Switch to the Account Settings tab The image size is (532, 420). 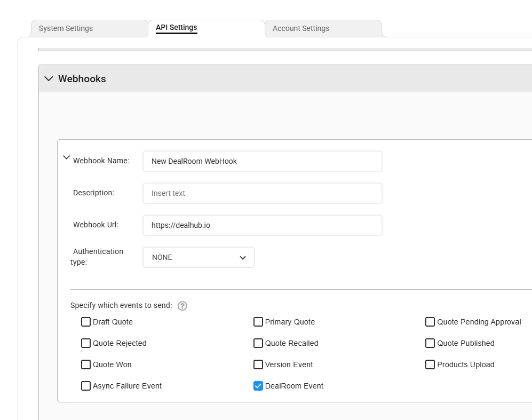[x=323, y=28]
